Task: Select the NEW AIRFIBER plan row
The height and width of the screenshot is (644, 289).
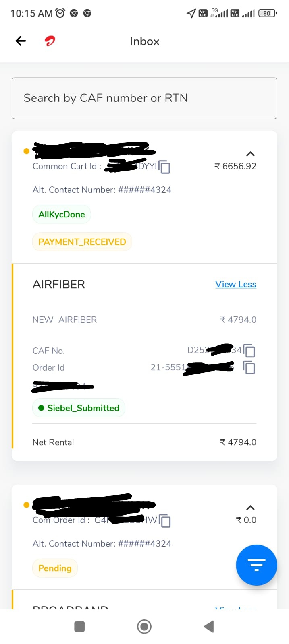Action: point(144,320)
